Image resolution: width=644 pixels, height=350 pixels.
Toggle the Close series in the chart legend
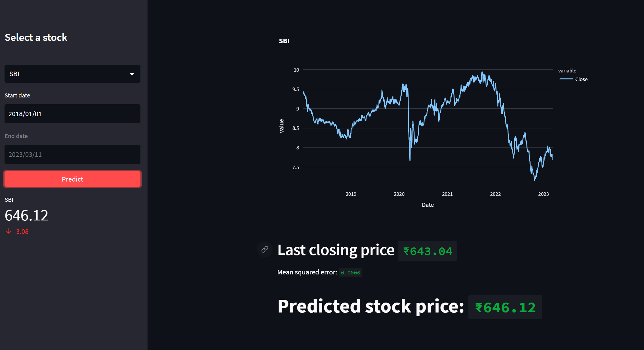click(x=581, y=79)
